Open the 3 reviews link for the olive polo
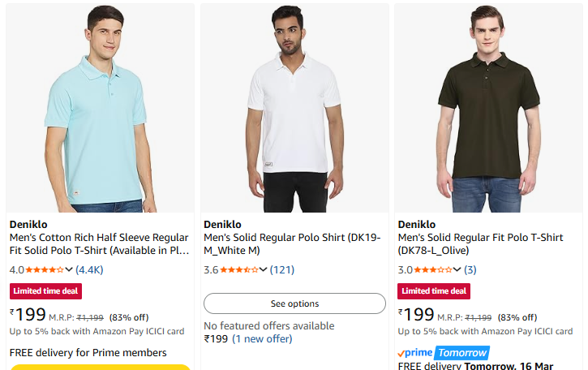The height and width of the screenshot is (370, 588). tap(470, 270)
